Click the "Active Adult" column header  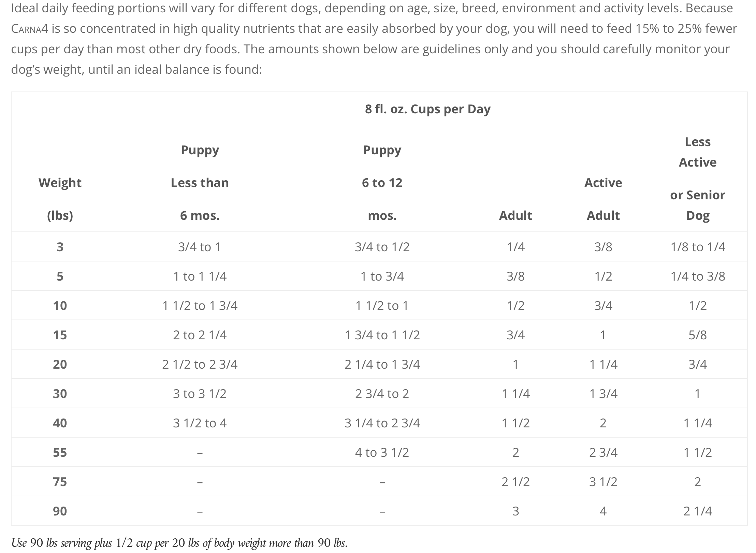pyautogui.click(x=603, y=199)
